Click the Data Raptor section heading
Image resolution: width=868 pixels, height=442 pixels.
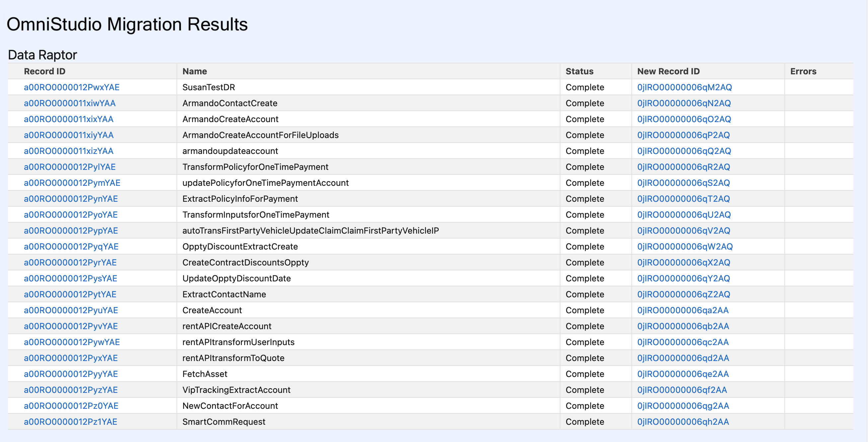[42, 55]
